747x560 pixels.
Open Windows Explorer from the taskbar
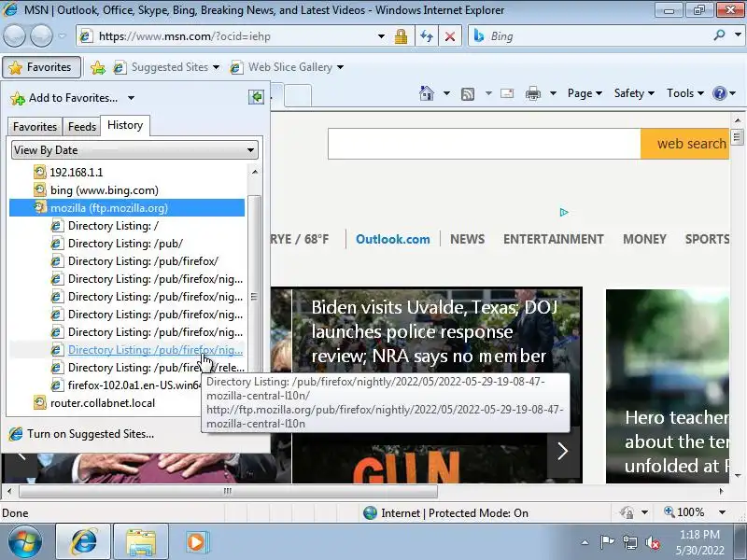click(141, 542)
